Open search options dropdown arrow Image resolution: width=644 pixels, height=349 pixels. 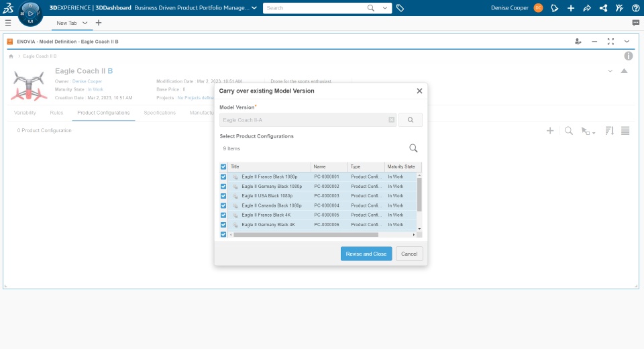pyautogui.click(x=385, y=8)
